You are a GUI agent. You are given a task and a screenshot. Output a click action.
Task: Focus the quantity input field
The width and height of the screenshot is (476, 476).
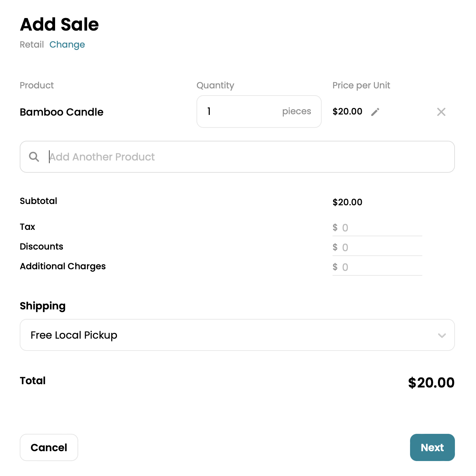[x=238, y=112]
